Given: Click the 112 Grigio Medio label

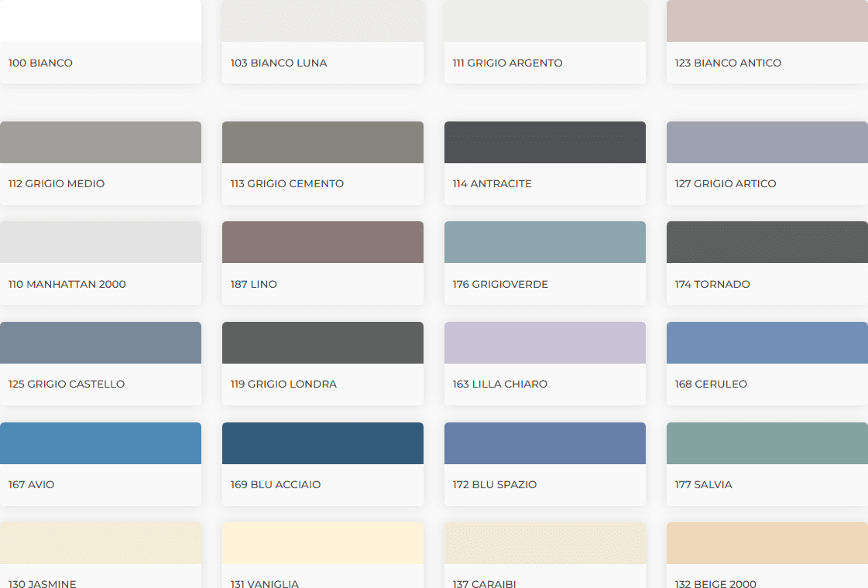Looking at the screenshot, I should [x=57, y=183].
